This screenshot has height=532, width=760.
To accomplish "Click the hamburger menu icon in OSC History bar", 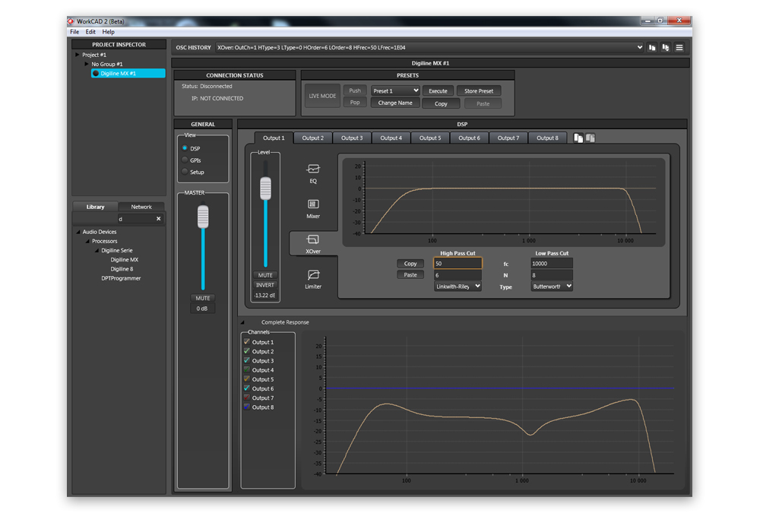I will tap(679, 48).
